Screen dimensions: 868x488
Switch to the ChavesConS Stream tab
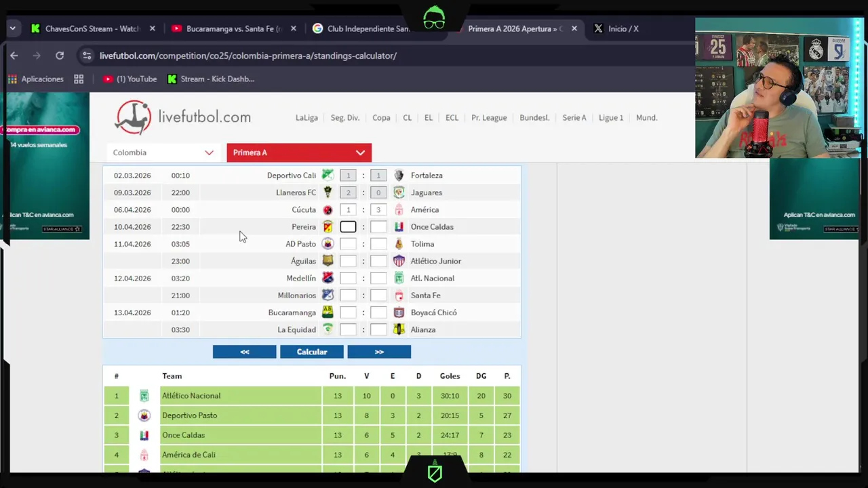click(x=93, y=28)
